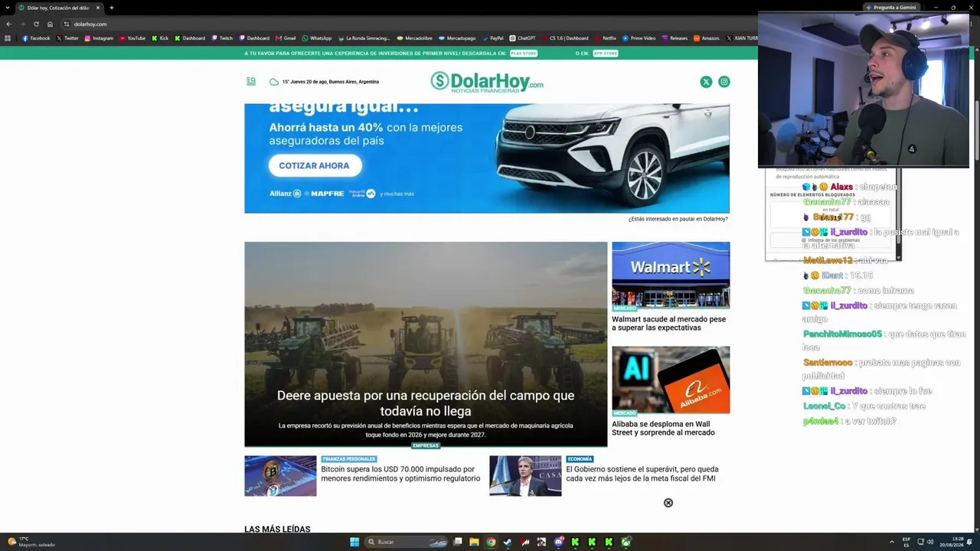Open the WhatsApp bookmark
Viewport: 980px width, 551px height.
[x=317, y=38]
